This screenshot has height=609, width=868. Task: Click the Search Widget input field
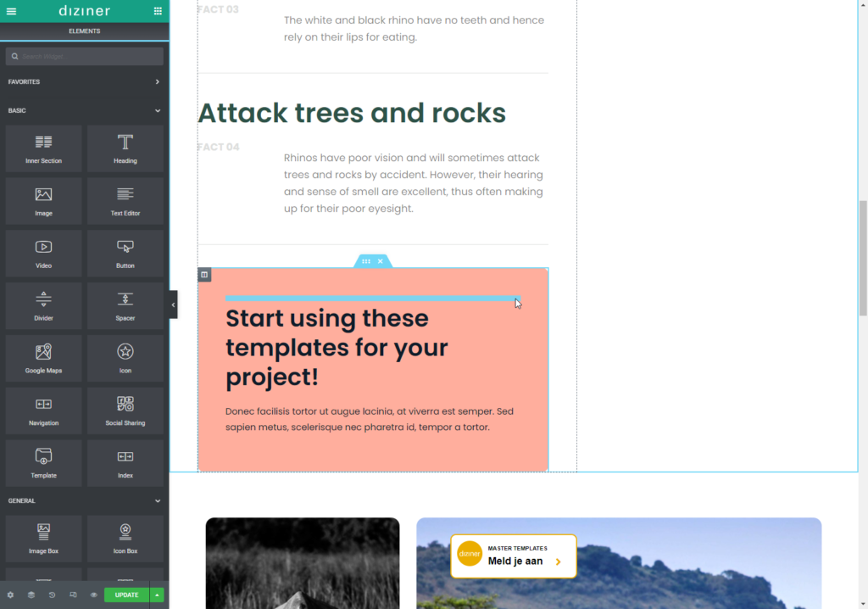click(85, 57)
